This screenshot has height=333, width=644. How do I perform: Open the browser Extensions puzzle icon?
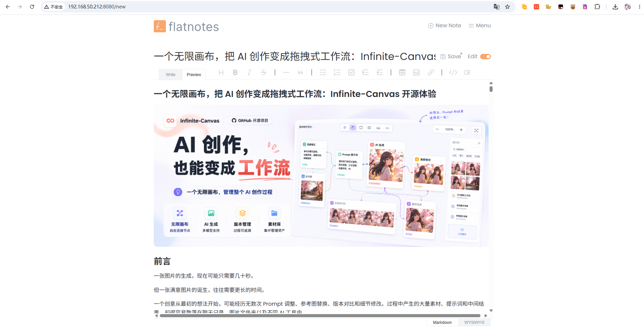pos(597,7)
